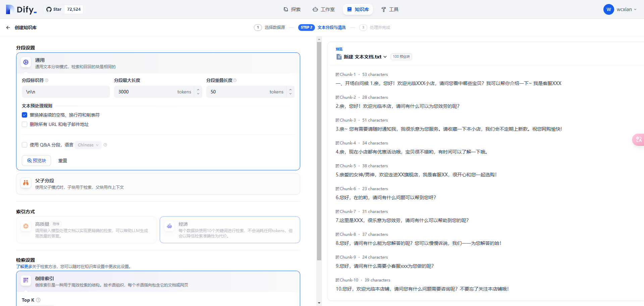The width and height of the screenshot is (644, 306).
Task: Click the scrollbar up arrow
Action: [x=319, y=39]
